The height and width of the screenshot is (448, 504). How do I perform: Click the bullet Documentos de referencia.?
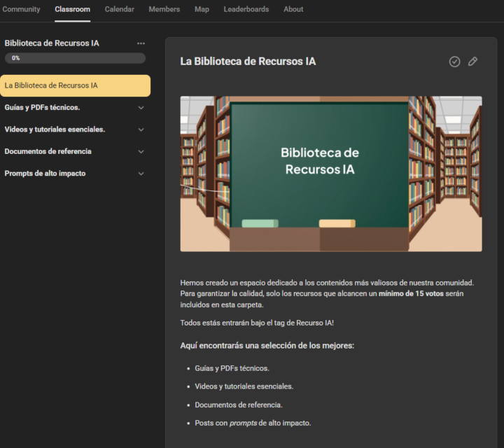pyautogui.click(x=239, y=405)
